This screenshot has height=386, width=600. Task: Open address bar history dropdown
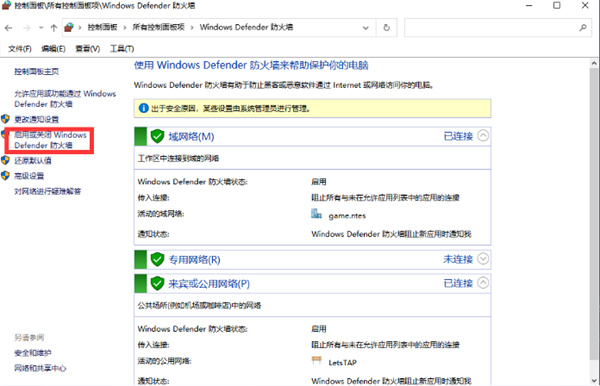pos(365,28)
